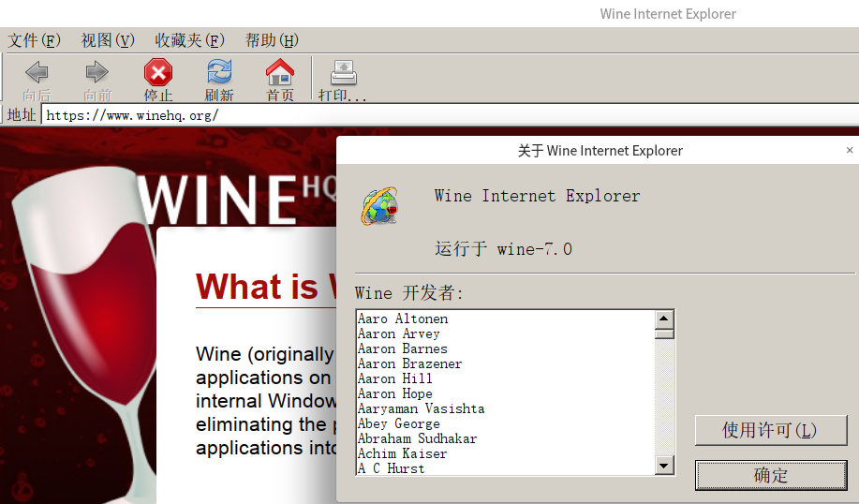This screenshot has width=859, height=504.
Task: Select Achim Kaiser in the developer list
Action: (403, 453)
